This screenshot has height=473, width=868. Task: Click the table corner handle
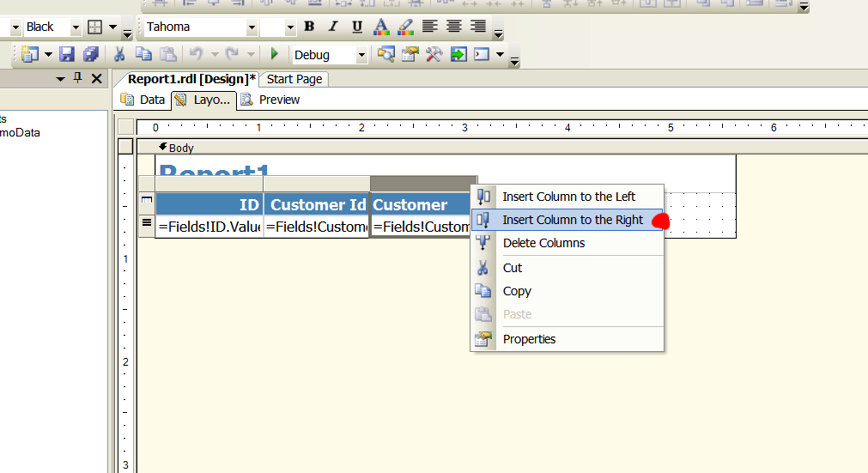[147, 184]
